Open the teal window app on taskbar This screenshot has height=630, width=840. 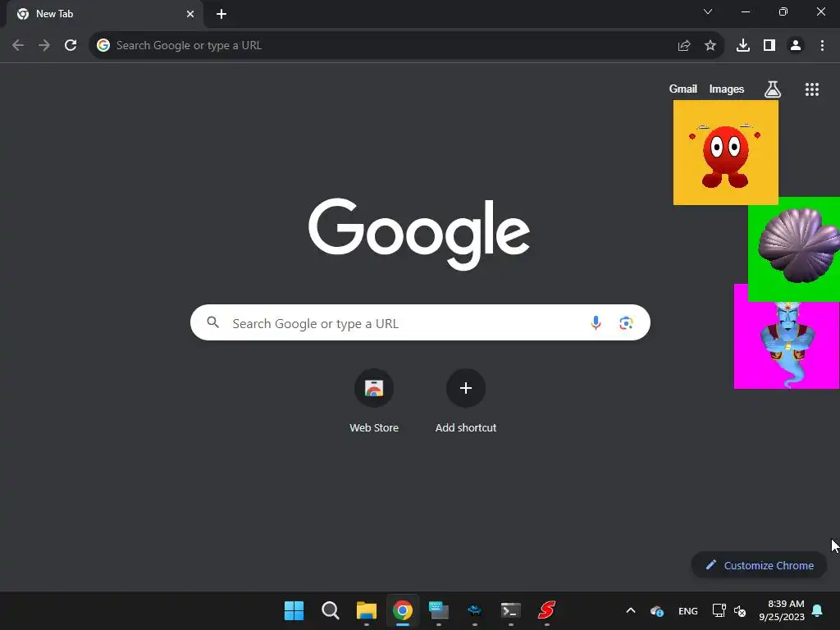(438, 610)
